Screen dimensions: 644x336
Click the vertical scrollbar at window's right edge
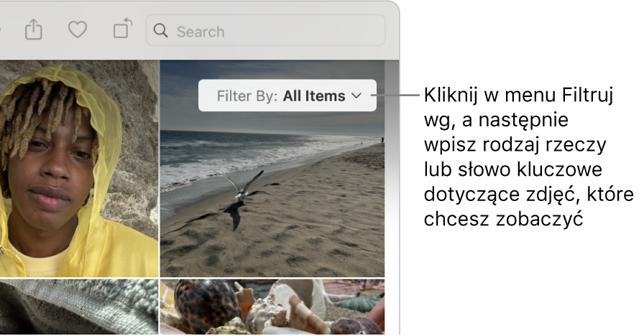pos(392,197)
